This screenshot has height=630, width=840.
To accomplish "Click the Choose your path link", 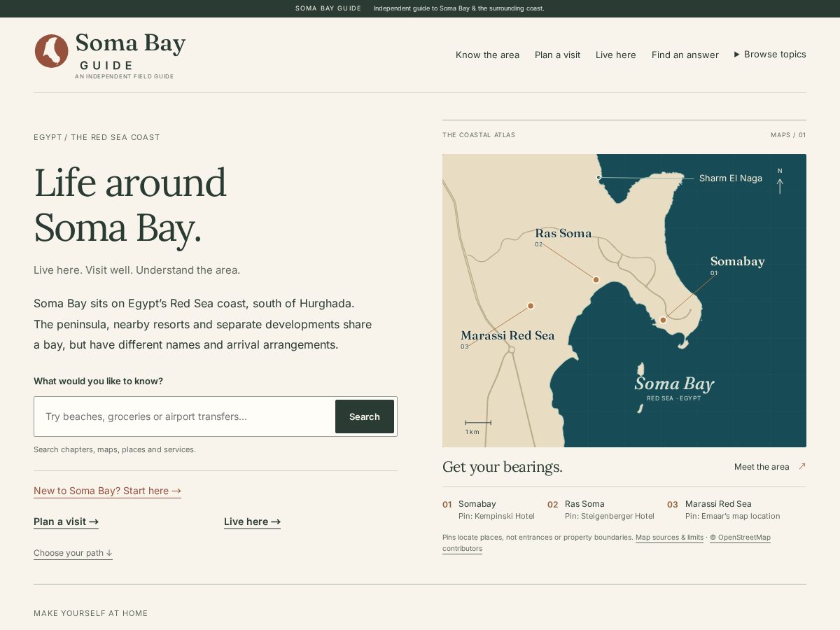I will coord(73,553).
